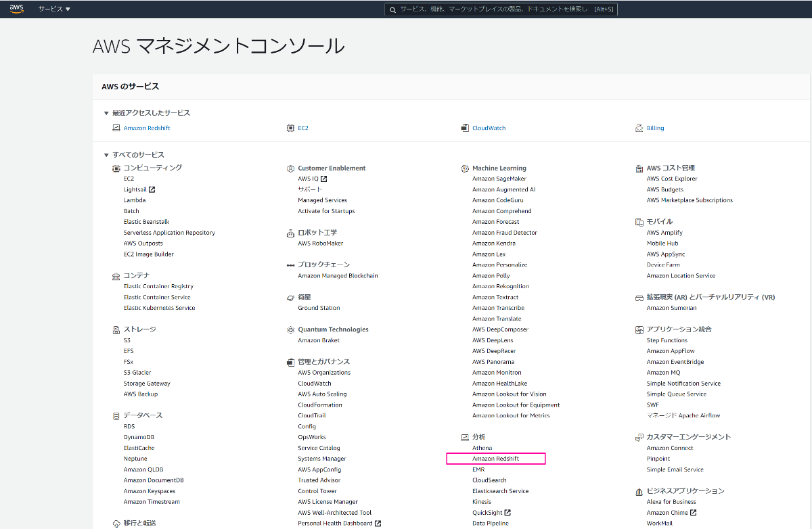
Task: Click the AWS コスト管理 category icon
Action: pos(639,168)
